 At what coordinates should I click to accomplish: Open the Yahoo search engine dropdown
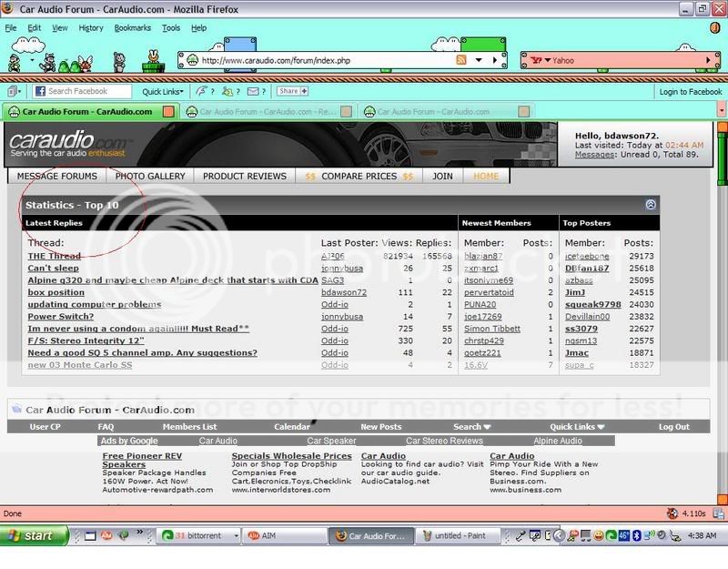(548, 60)
